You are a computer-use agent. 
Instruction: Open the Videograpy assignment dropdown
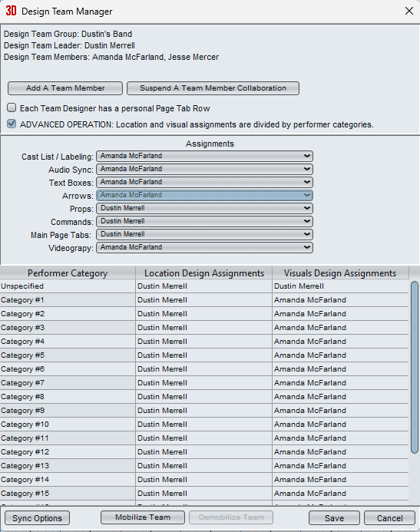(x=204, y=247)
